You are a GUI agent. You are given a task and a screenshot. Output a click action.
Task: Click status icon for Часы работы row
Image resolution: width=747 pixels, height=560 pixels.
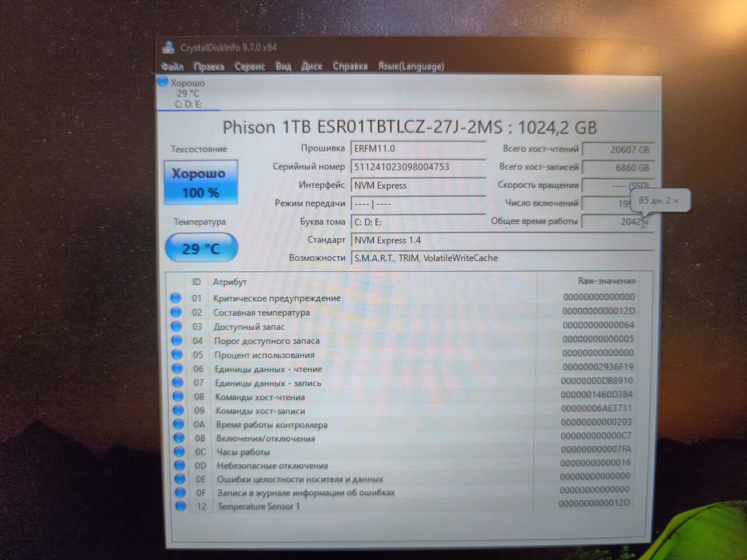point(179,452)
